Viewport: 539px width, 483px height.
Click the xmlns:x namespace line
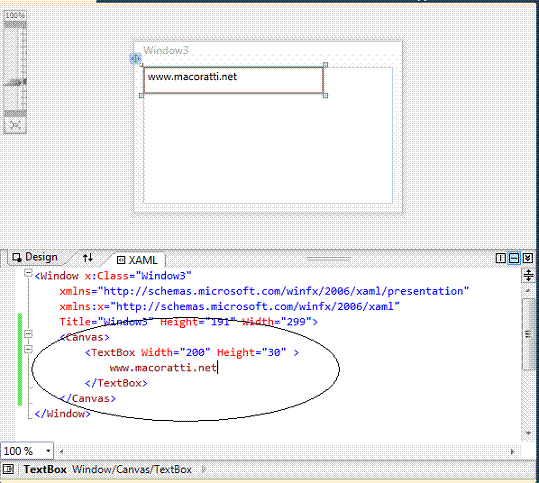click(229, 306)
